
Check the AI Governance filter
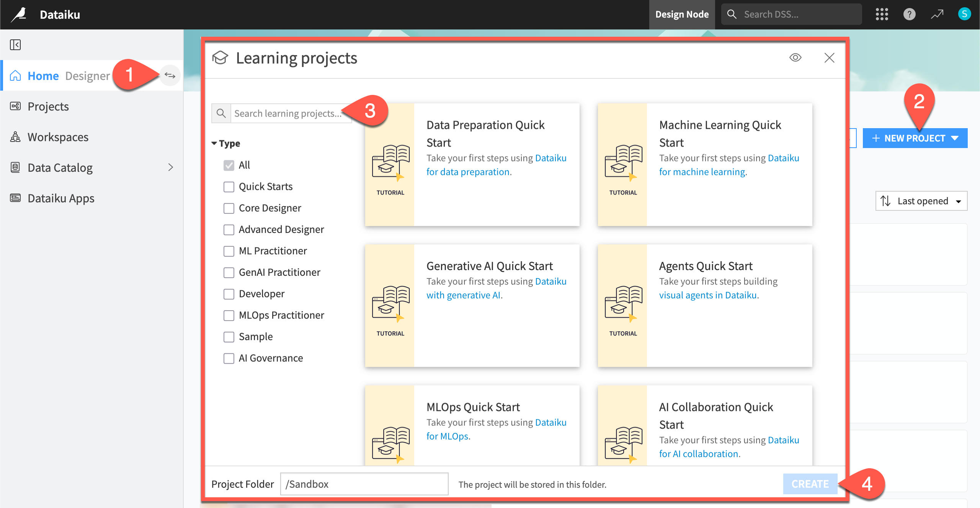(x=229, y=358)
